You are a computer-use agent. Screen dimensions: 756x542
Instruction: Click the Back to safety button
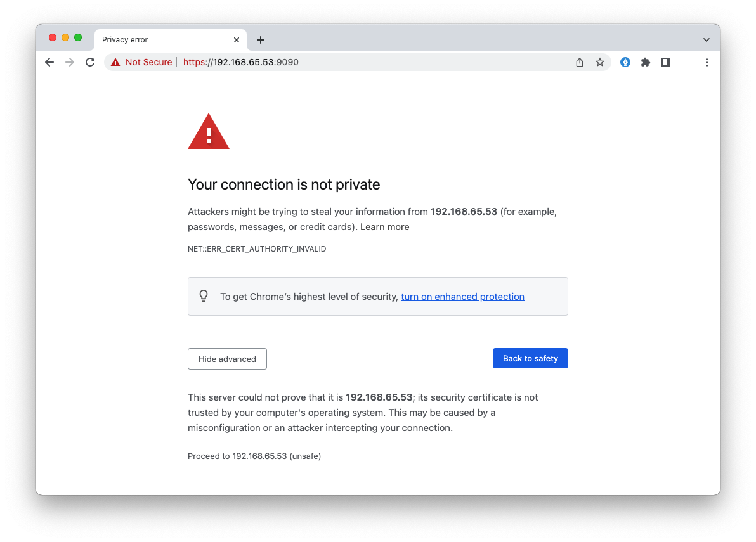[530, 358]
